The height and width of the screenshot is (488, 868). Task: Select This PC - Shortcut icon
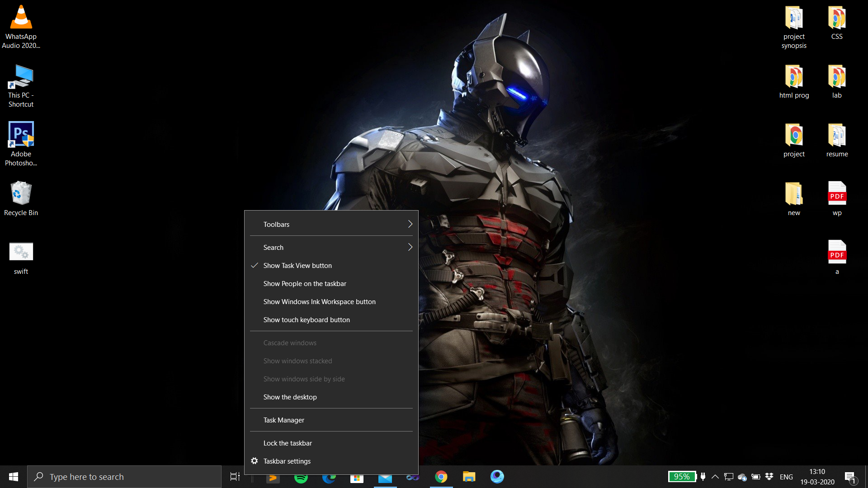coord(21,86)
